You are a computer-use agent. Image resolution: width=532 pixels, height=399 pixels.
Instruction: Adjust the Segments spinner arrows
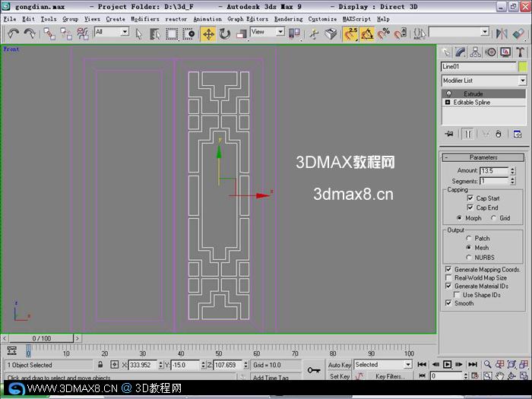[513, 181]
